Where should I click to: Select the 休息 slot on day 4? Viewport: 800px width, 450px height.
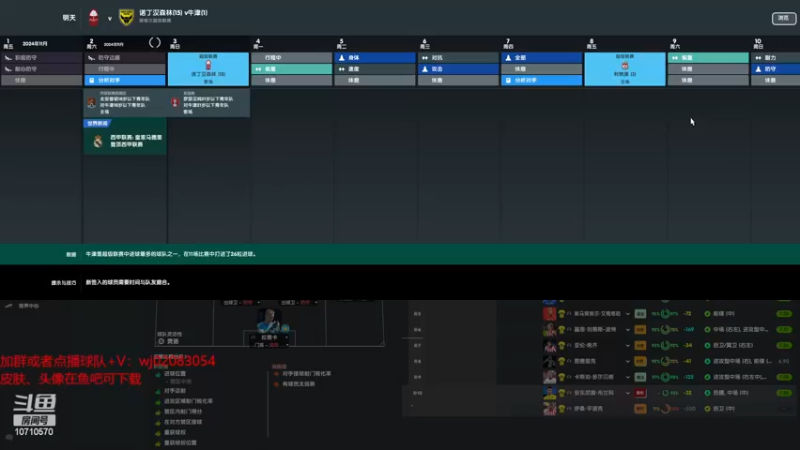click(291, 80)
